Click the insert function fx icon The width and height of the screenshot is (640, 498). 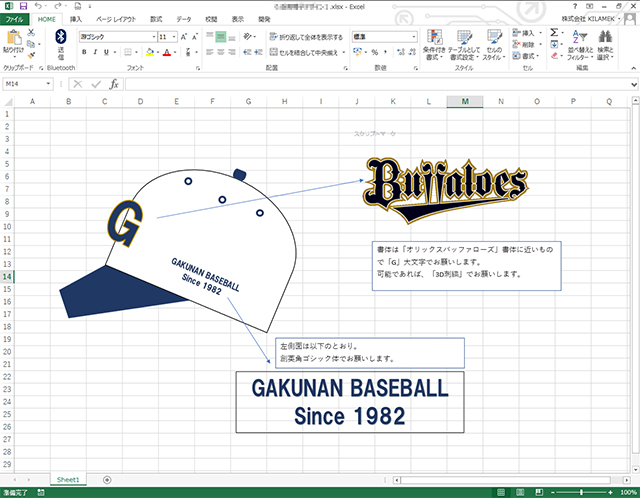coord(114,84)
